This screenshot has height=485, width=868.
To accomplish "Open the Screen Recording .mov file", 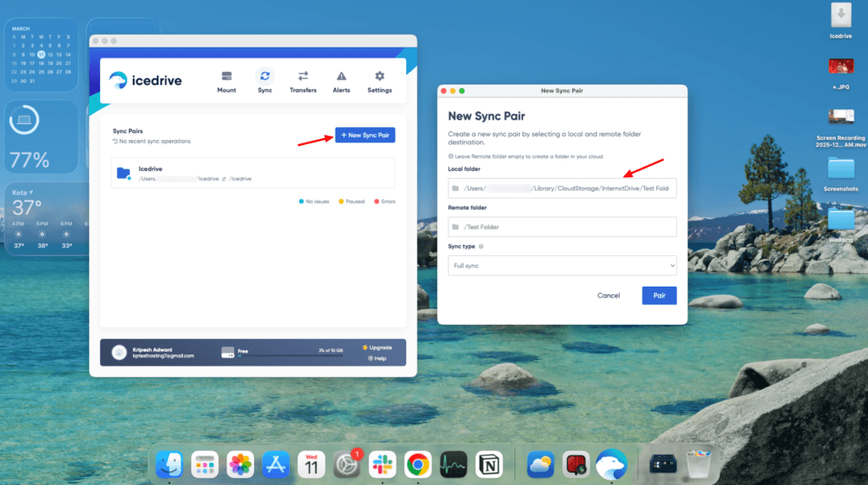I will coord(841,127).
